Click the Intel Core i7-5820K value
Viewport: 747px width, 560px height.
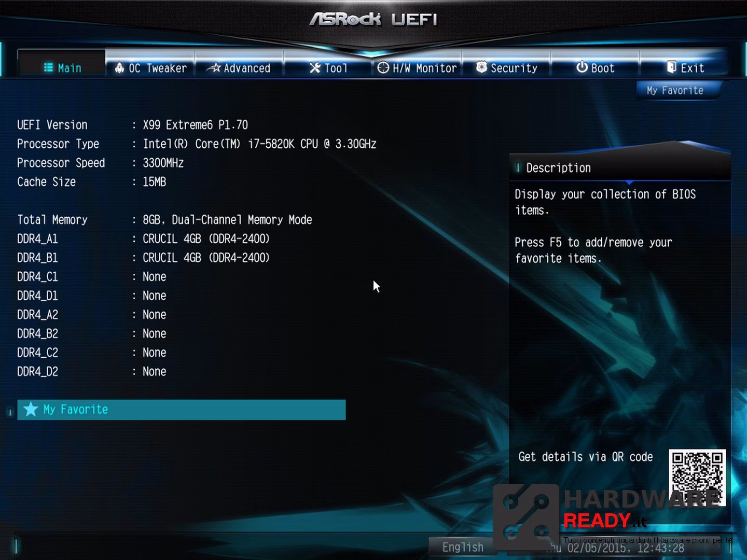coord(260,144)
